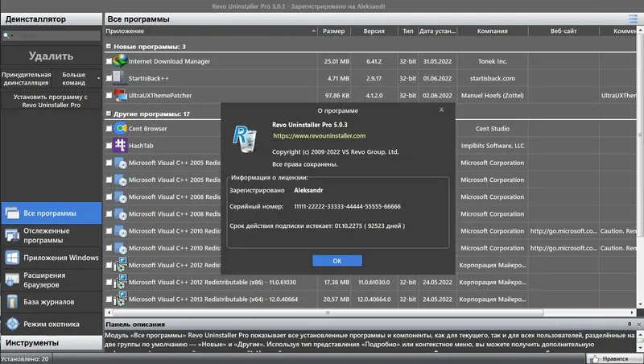Close the 'О программе' dialog

pos(441,110)
